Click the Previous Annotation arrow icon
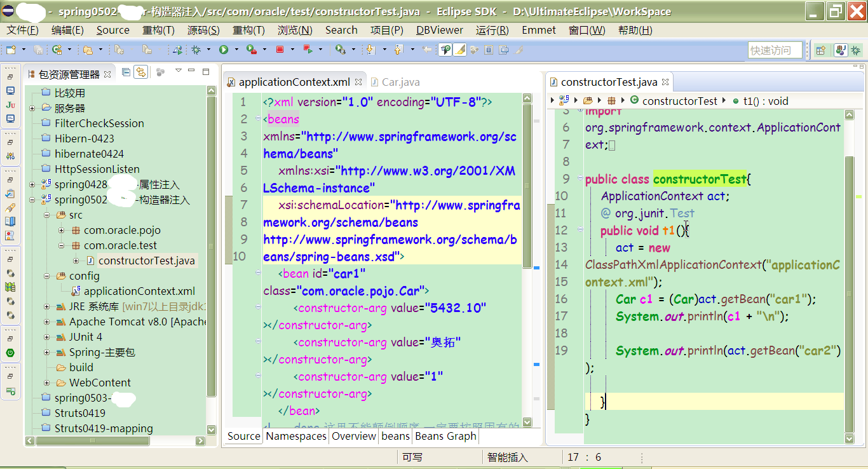This screenshot has width=868, height=469. coord(398,50)
